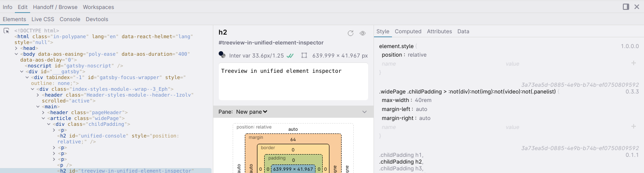Image resolution: width=644 pixels, height=173 pixels.
Task: Collapse the div ___gatsby node arrow
Action: click(22, 71)
